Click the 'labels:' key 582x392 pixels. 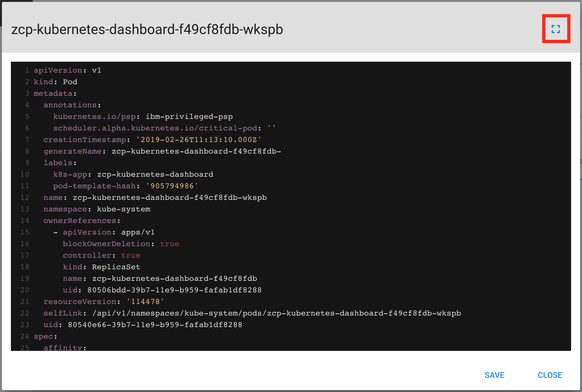(x=60, y=163)
